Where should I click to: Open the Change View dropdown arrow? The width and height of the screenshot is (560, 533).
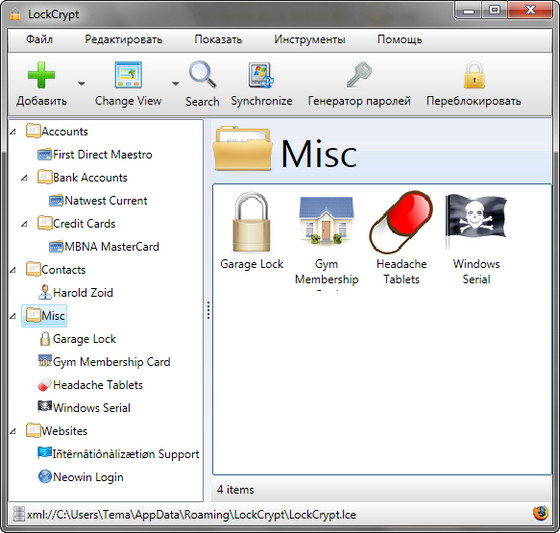pos(175,84)
